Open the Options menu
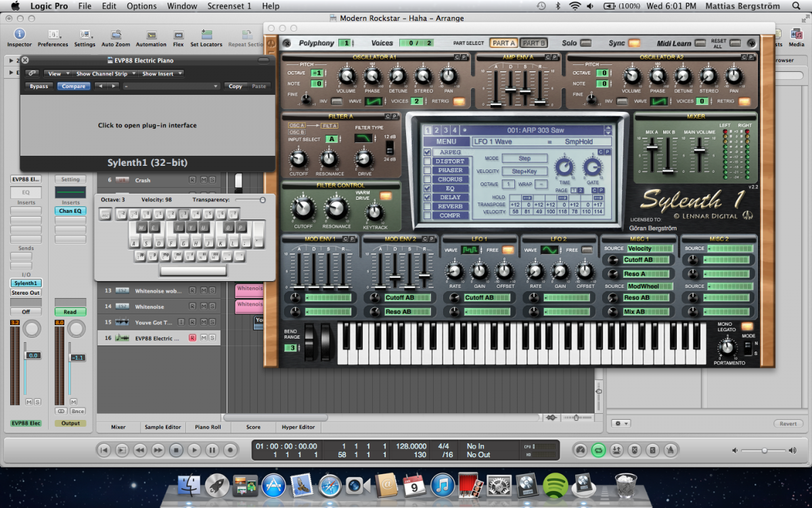Viewport: 812px width, 508px height. point(141,6)
